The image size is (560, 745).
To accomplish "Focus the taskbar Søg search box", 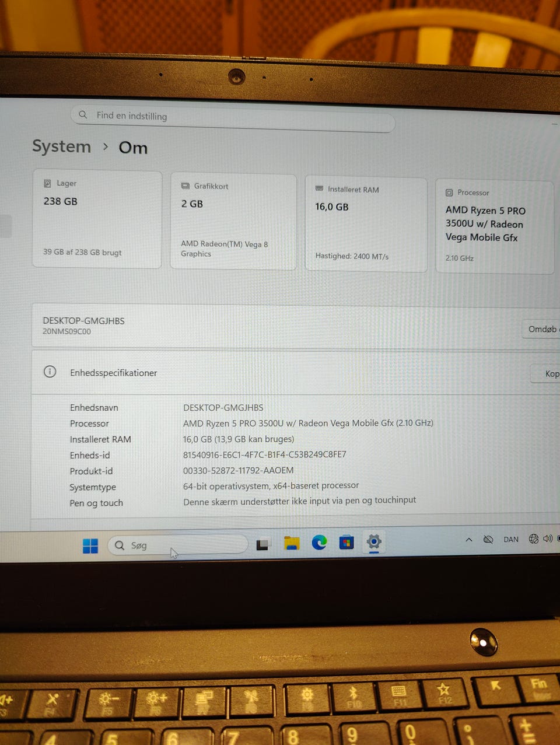I will point(178,545).
